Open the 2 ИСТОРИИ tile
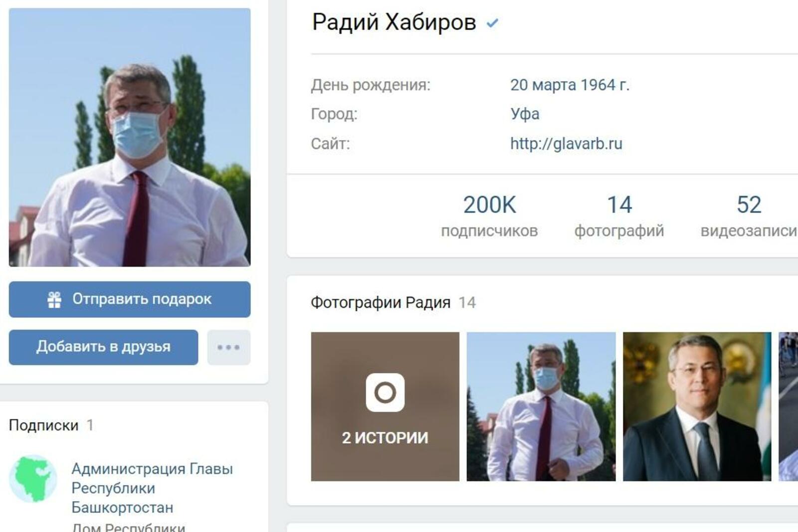Viewport: 798px width, 532px height. pos(385,406)
